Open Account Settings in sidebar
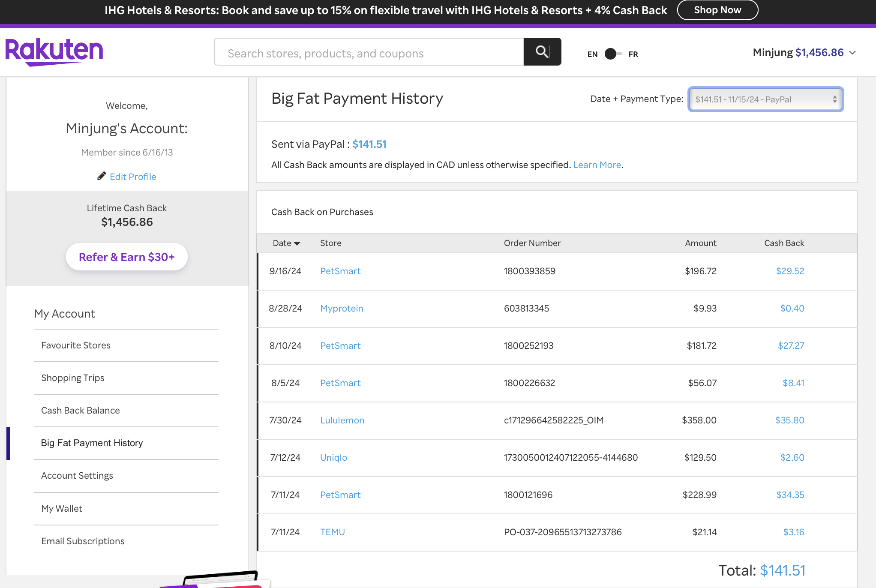The height and width of the screenshot is (588, 876). point(77,476)
